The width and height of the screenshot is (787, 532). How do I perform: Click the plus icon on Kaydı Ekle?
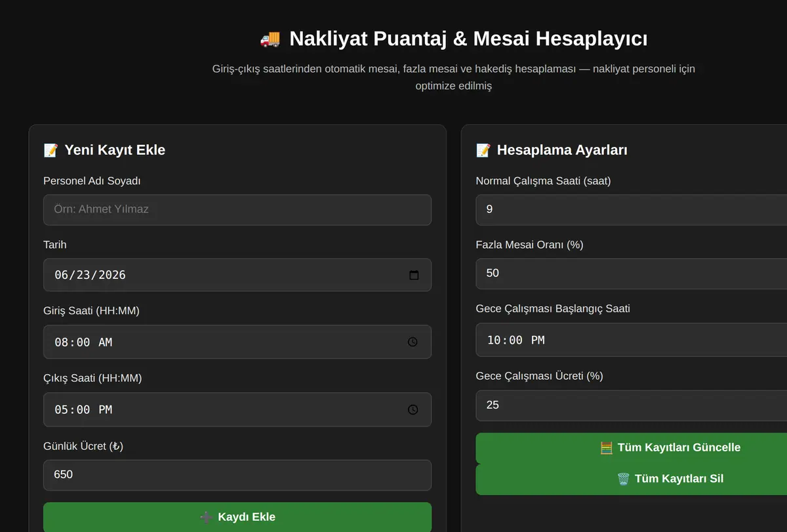[x=206, y=517]
